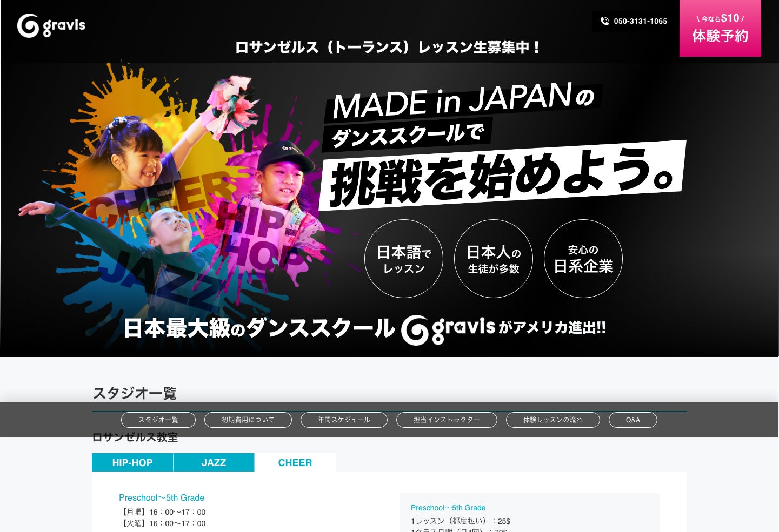Click the left Preschool〜5th Grade schedule heading

[x=162, y=497]
